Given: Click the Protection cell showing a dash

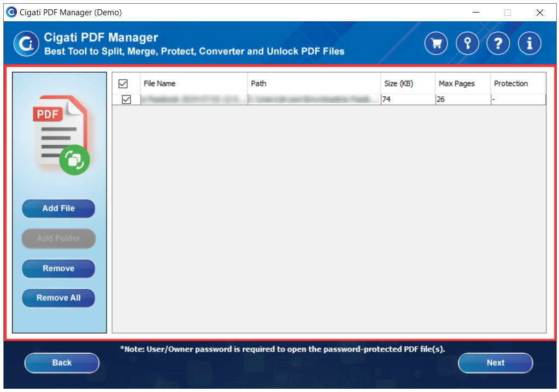Looking at the screenshot, I should (519, 99).
